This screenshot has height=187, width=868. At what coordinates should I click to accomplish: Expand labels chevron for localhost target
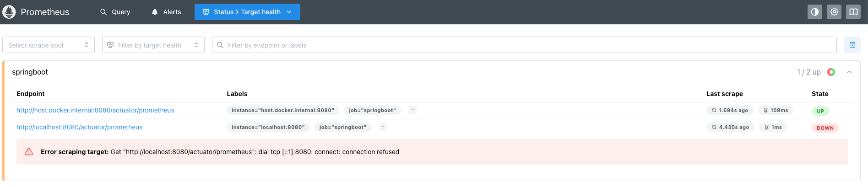(383, 127)
